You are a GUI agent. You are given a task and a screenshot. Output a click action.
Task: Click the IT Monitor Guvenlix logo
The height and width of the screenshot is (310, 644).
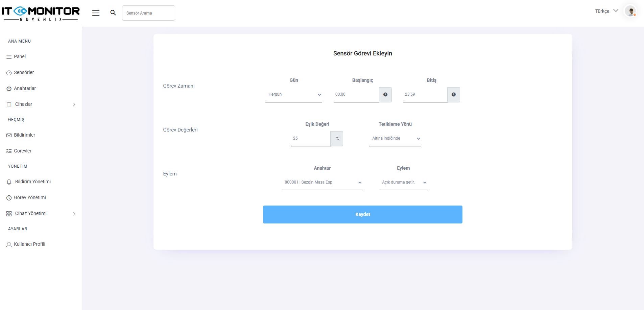[x=41, y=14]
